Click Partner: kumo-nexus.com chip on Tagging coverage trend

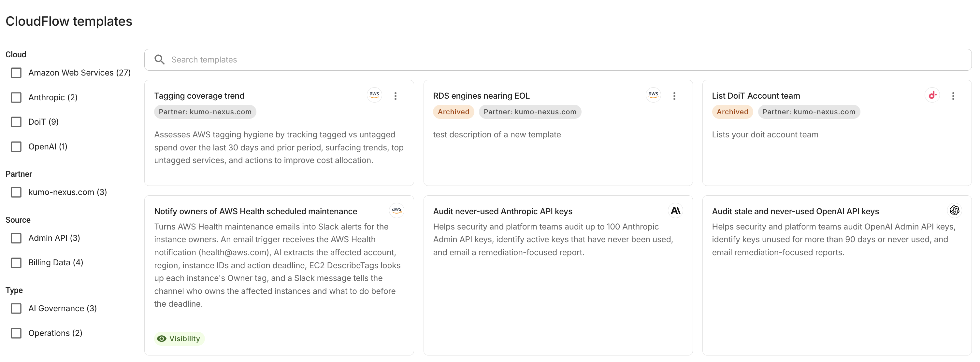click(x=205, y=112)
